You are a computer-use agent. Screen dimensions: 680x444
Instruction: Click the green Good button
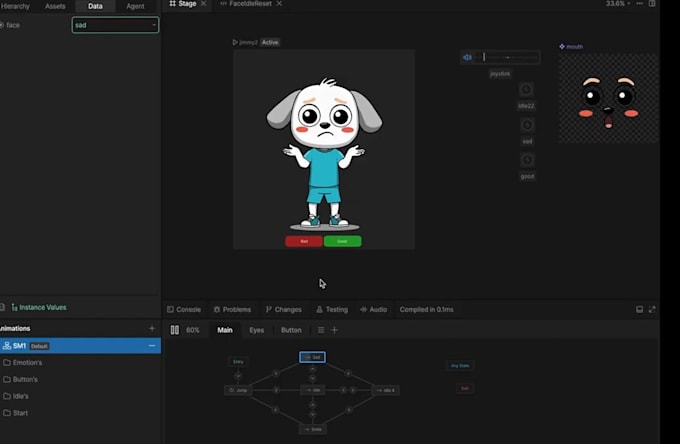(x=342, y=241)
